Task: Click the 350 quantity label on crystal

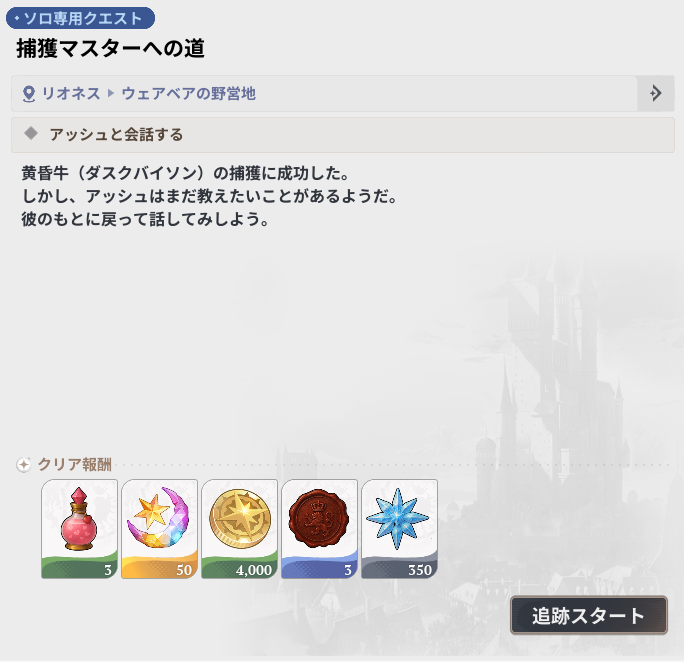Action: 420,570
